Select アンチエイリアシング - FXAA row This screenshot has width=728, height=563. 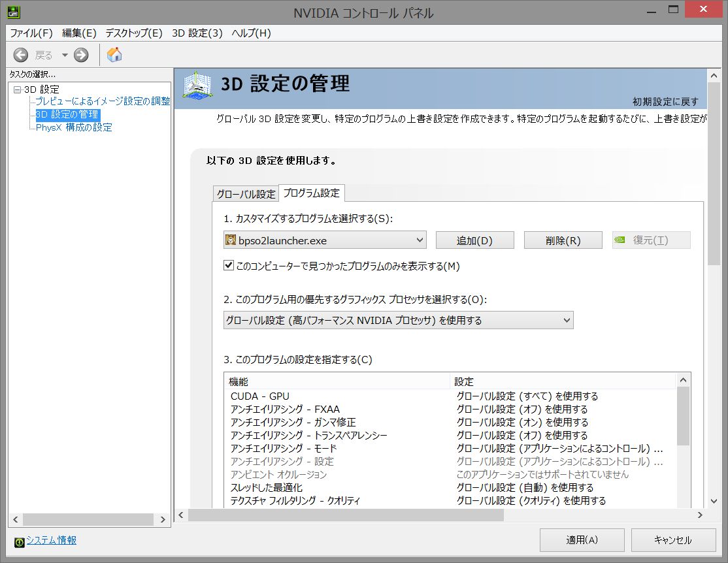pyautogui.click(x=450, y=409)
